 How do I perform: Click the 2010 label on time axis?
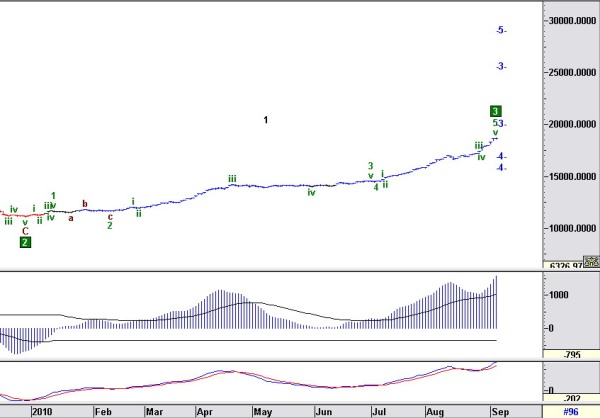coord(42,412)
